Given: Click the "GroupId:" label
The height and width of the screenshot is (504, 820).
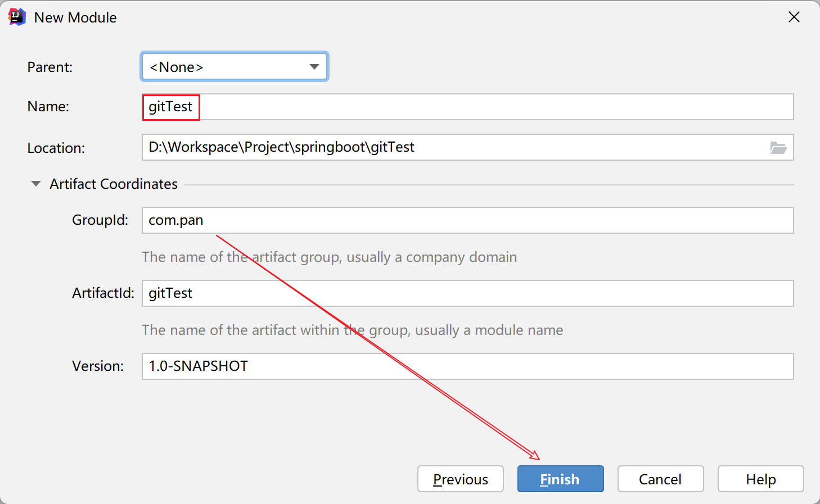Looking at the screenshot, I should coord(100,220).
